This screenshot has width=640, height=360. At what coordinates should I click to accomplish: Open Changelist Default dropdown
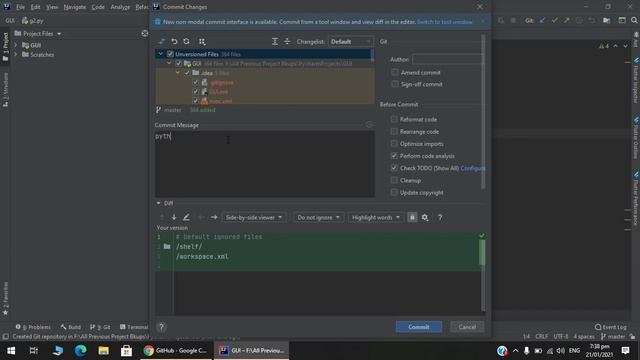pos(351,42)
